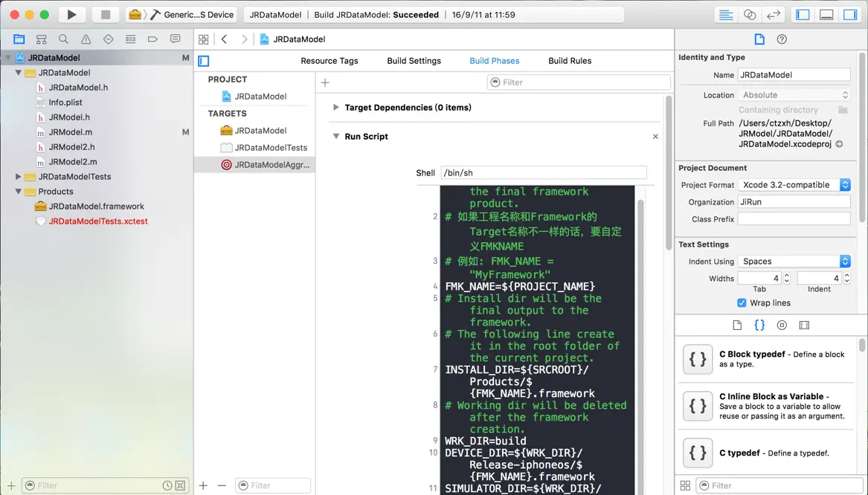Image resolution: width=868 pixels, height=495 pixels.
Task: Show the version editor
Action: (x=774, y=15)
